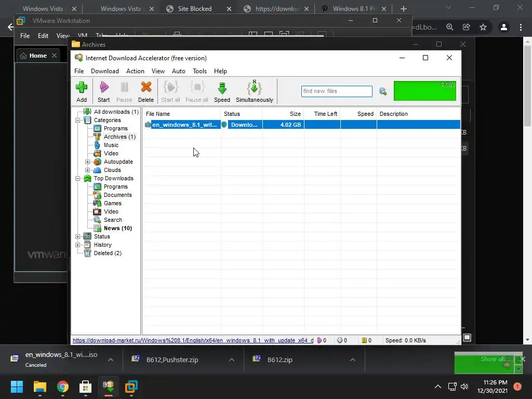This screenshot has width=532, height=399.
Task: Show hidden system tray icons
Action: pyautogui.click(x=438, y=387)
